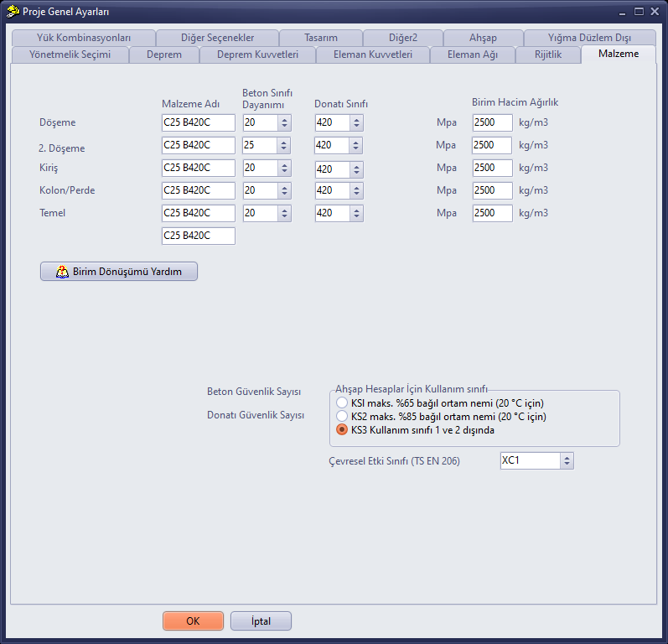This screenshot has width=668, height=644.
Task: Open Kiriş Donatı Sınıfı dropdown
Action: click(x=356, y=169)
